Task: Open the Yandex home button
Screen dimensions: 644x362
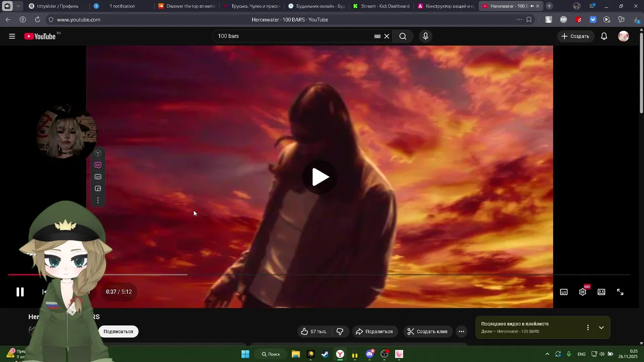Action: point(23,20)
